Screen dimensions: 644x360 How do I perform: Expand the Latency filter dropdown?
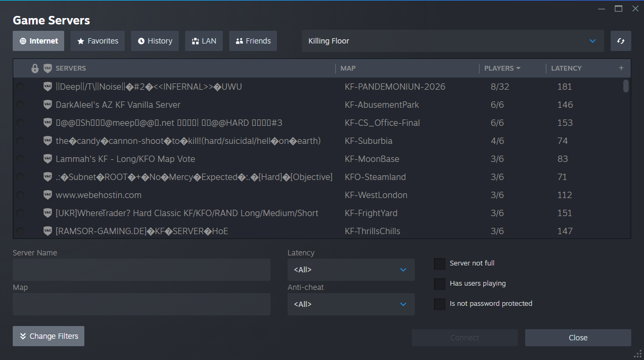[x=351, y=270]
